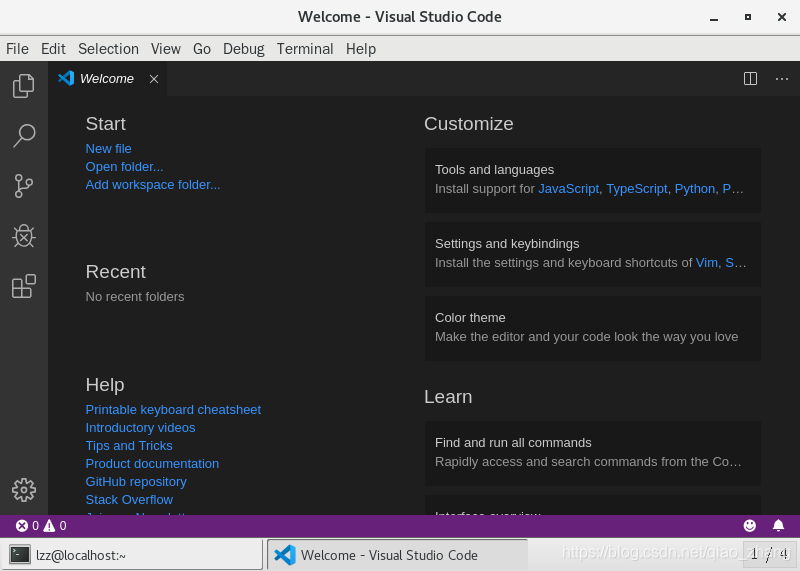The height and width of the screenshot is (571, 800).
Task: Open the Go menu
Action: click(x=202, y=49)
